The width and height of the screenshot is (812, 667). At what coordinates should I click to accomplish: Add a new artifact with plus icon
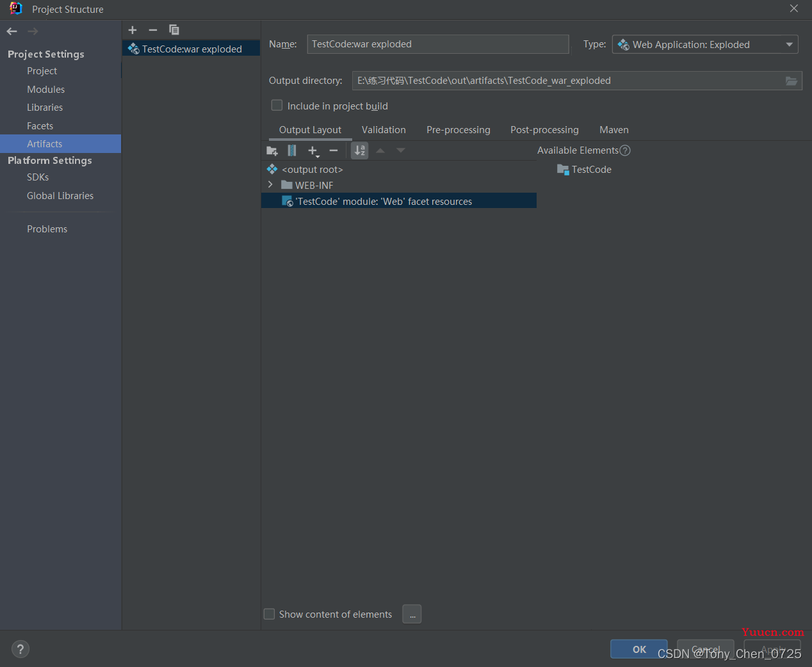click(133, 30)
